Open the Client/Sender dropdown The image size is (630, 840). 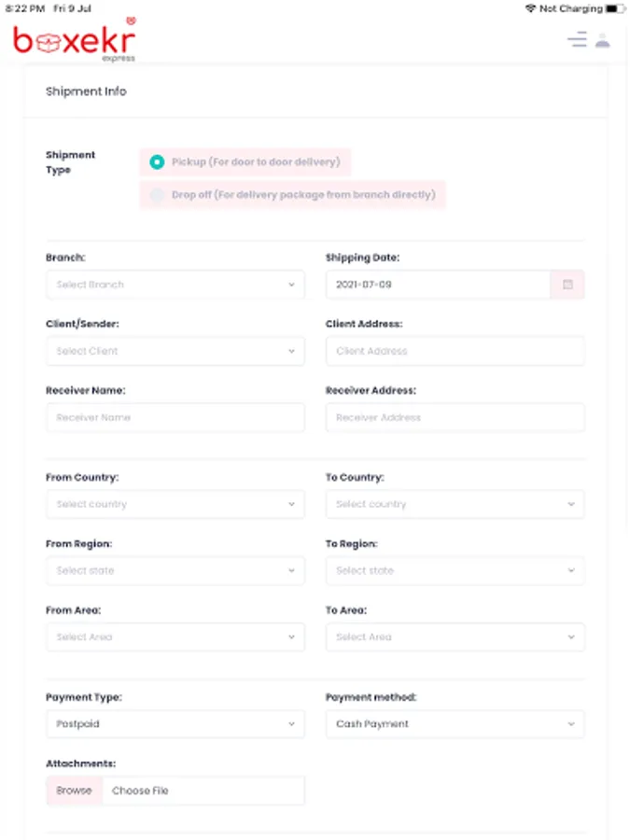pos(175,351)
